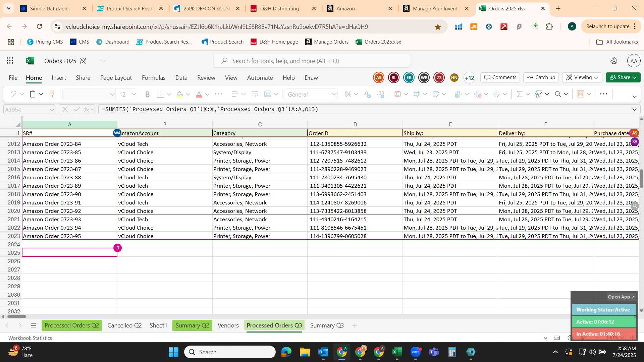Add a new sheet with plus icon
644x362 pixels.
coord(355,325)
